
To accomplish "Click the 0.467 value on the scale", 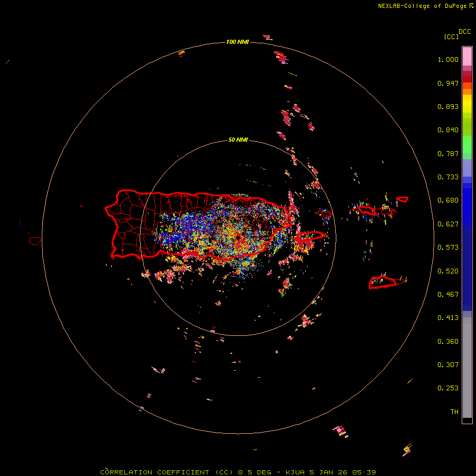I will (x=448, y=295).
